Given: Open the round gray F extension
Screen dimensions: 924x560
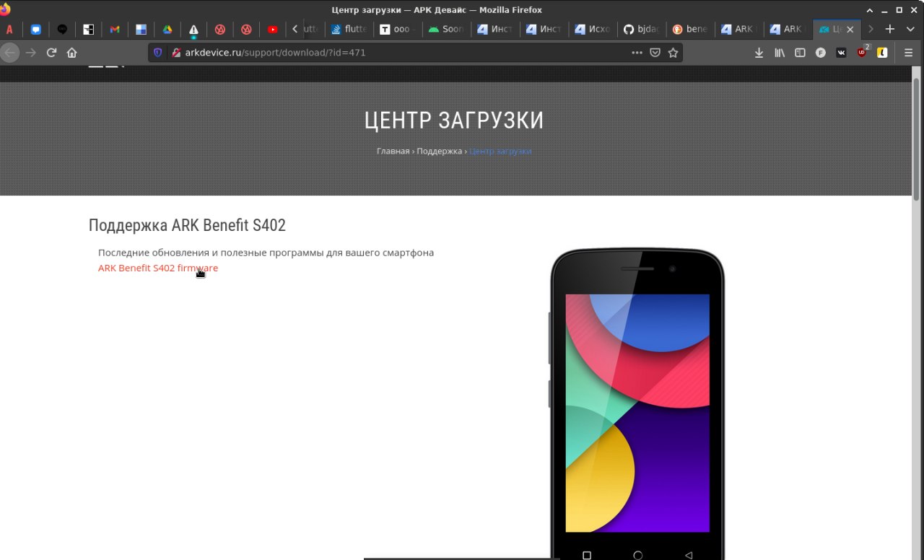Looking at the screenshot, I should (821, 53).
